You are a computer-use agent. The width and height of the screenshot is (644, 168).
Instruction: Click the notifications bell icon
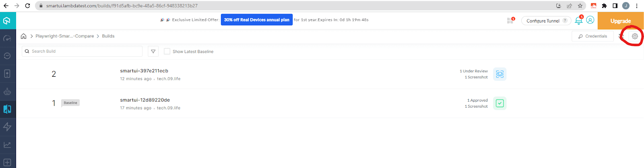[x=578, y=20]
